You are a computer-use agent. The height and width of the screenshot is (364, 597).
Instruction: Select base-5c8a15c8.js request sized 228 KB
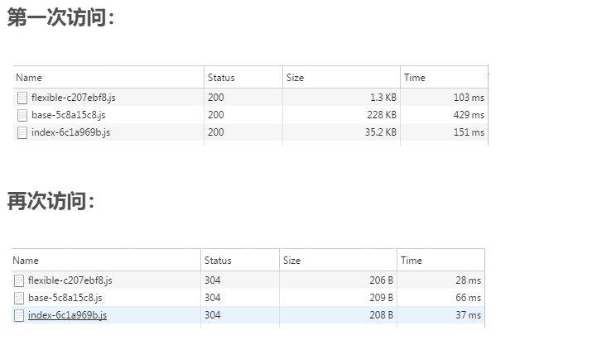click(x=251, y=115)
